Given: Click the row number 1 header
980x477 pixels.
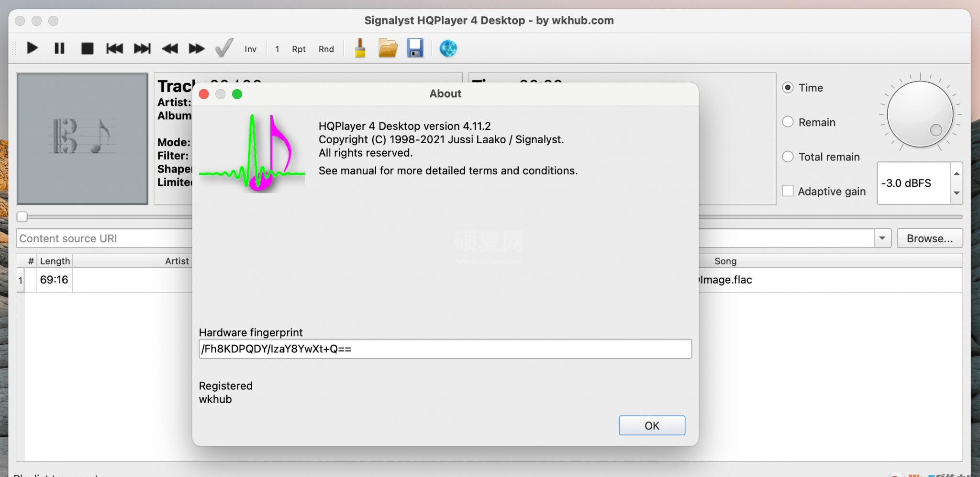Looking at the screenshot, I should click(21, 280).
